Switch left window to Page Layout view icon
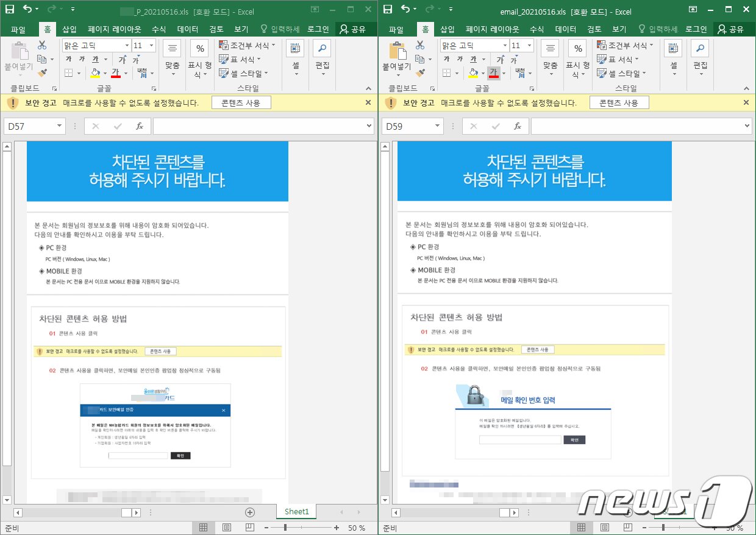This screenshot has width=756, height=535. [227, 528]
